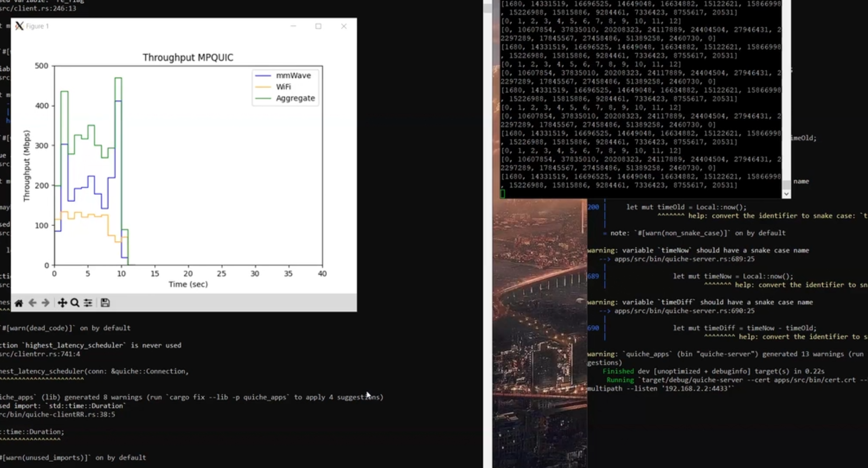Viewport: 868px width, 468px height.
Task: Click the Time (sec) axis label
Action: coord(188,285)
